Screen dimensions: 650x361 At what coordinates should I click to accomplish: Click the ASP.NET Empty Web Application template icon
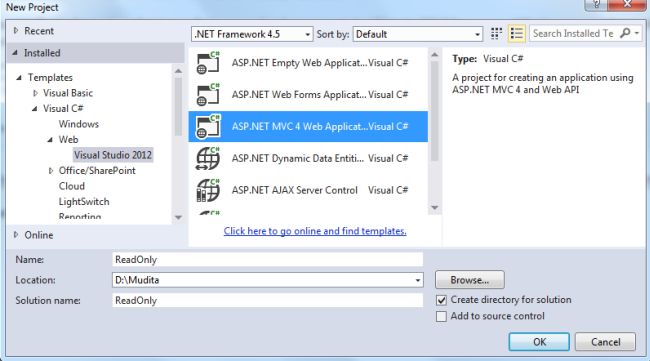coord(208,63)
